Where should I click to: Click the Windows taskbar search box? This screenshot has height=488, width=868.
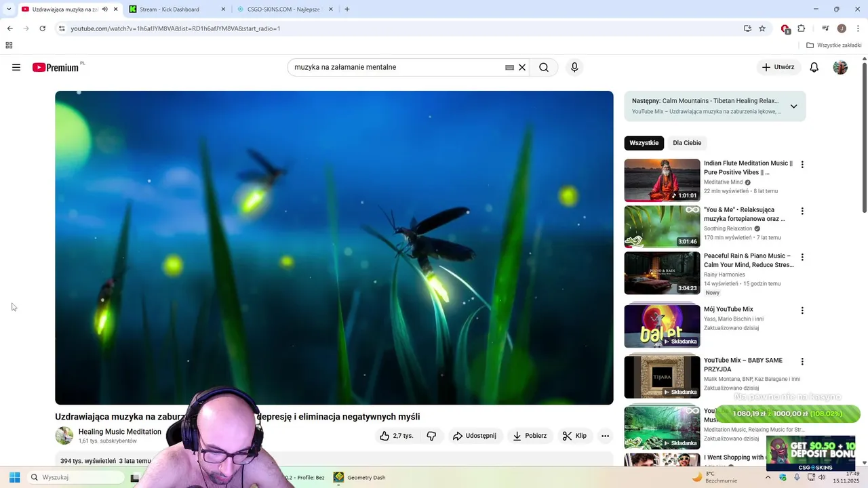click(76, 477)
